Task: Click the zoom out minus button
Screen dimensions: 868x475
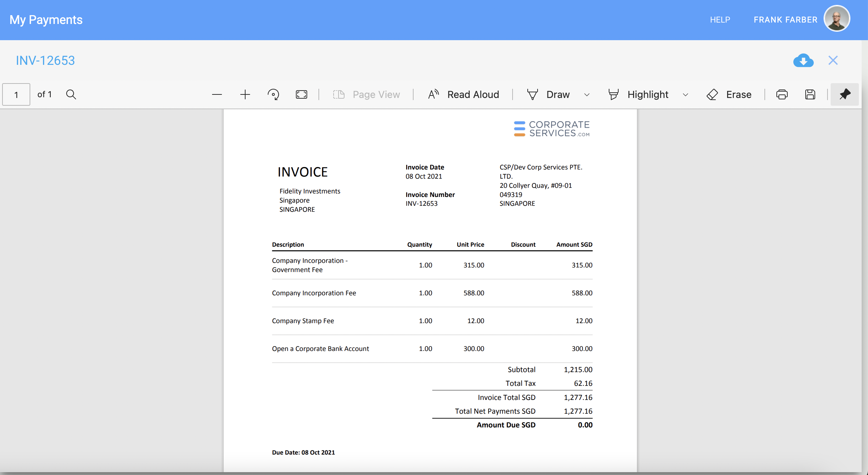Action: [217, 94]
